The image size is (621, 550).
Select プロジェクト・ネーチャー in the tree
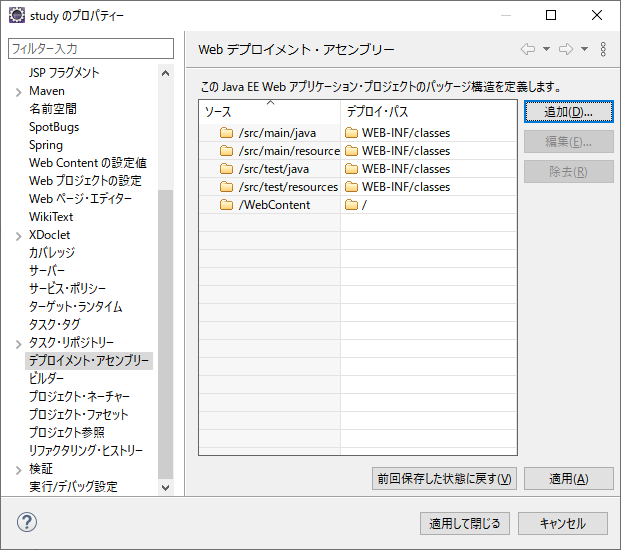[x=79, y=396]
